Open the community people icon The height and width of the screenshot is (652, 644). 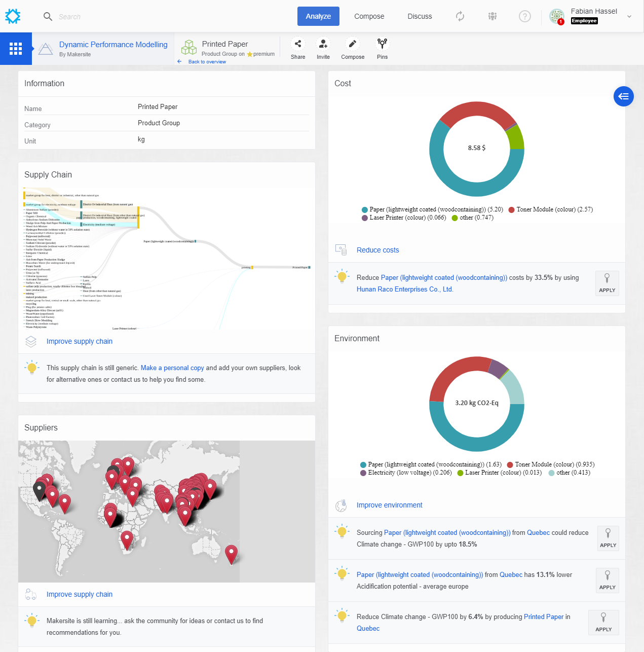point(493,16)
